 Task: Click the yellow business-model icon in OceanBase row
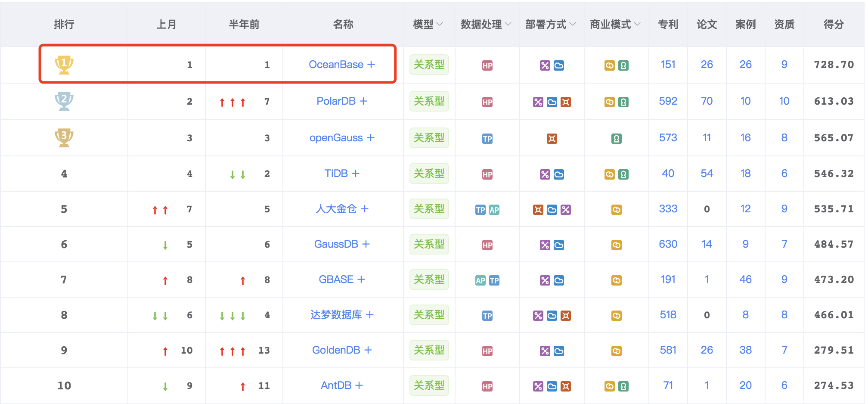[610, 65]
